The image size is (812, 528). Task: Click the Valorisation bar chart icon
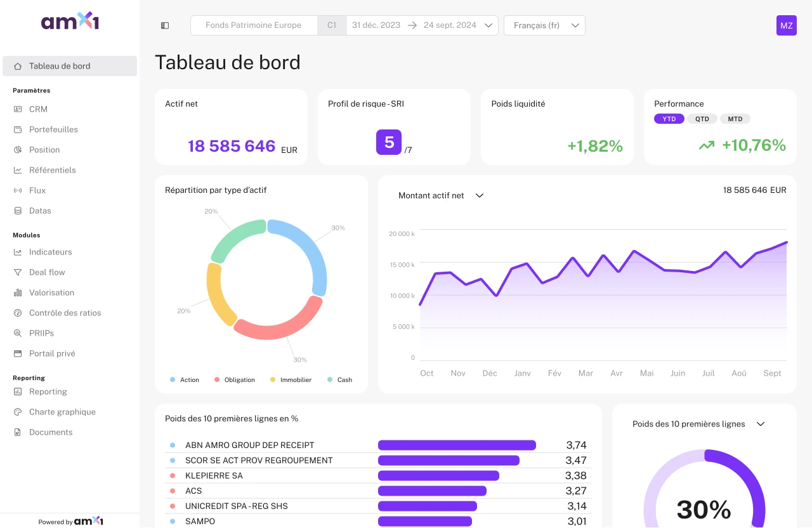pyautogui.click(x=18, y=293)
